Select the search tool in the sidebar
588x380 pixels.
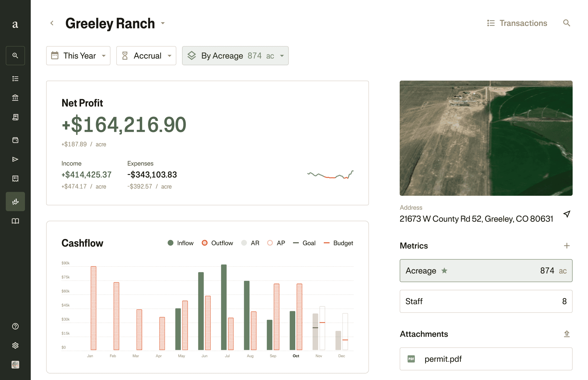(15, 55)
